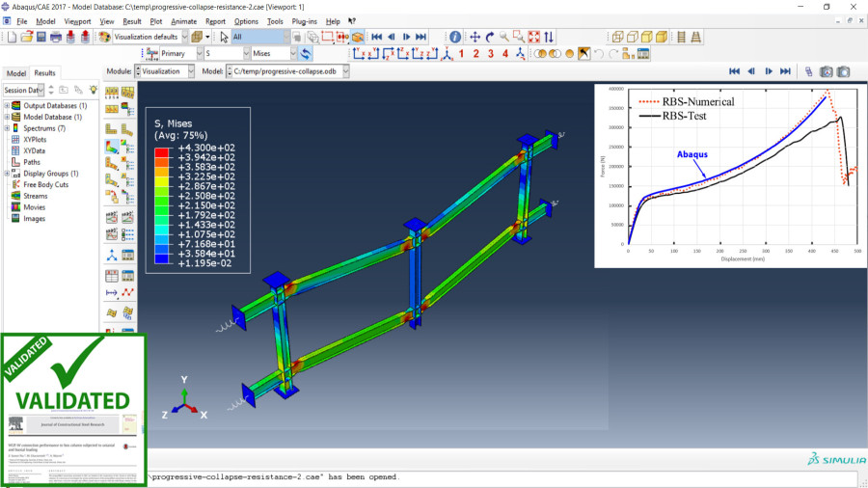Apply custom view 3

click(x=491, y=54)
